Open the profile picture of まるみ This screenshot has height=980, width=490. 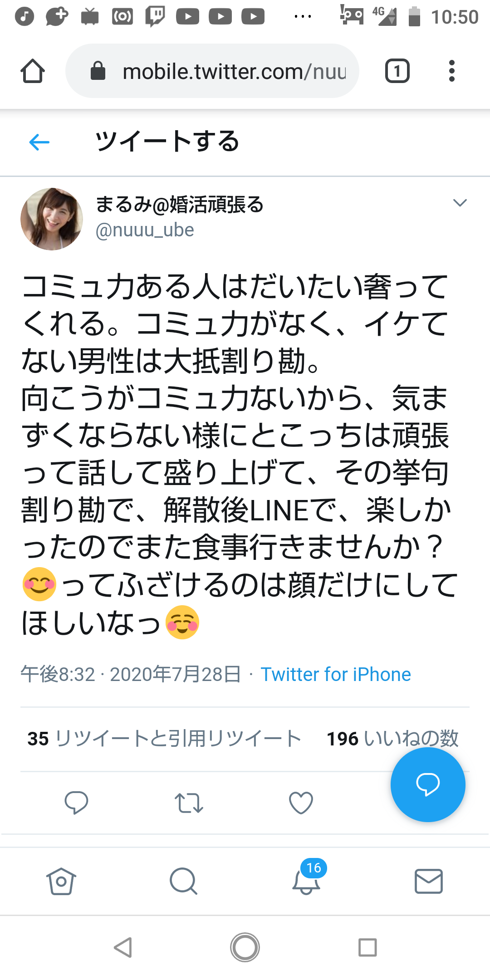tap(52, 219)
